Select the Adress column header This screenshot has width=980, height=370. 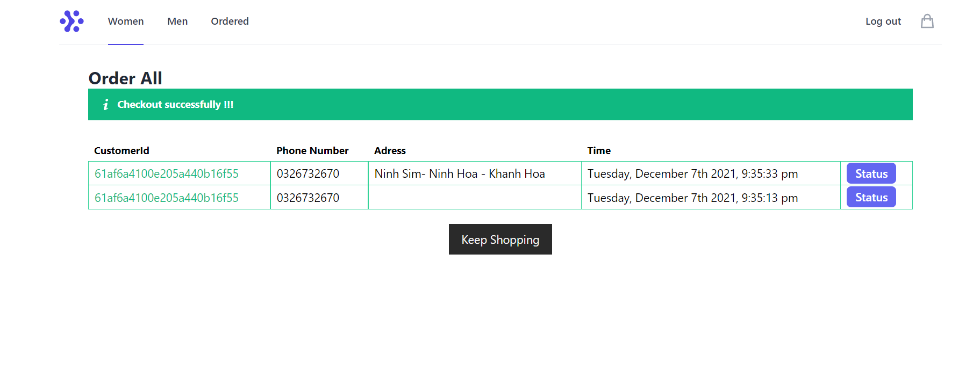tap(390, 150)
